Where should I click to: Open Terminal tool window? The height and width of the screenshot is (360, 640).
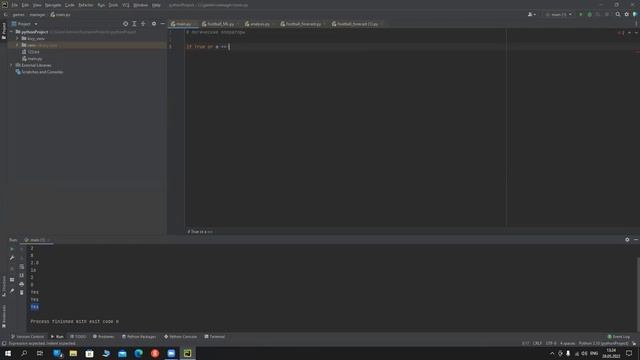[x=215, y=337]
